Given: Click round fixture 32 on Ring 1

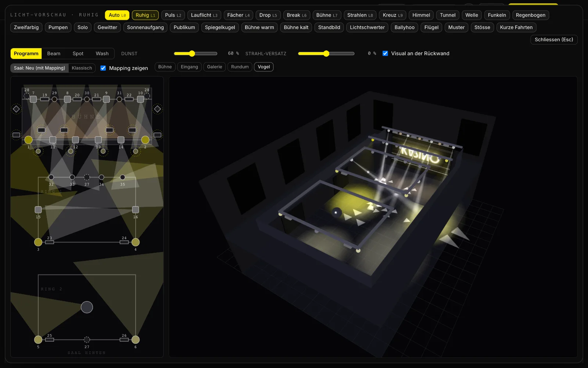Looking at the screenshot, I should coord(51,177).
